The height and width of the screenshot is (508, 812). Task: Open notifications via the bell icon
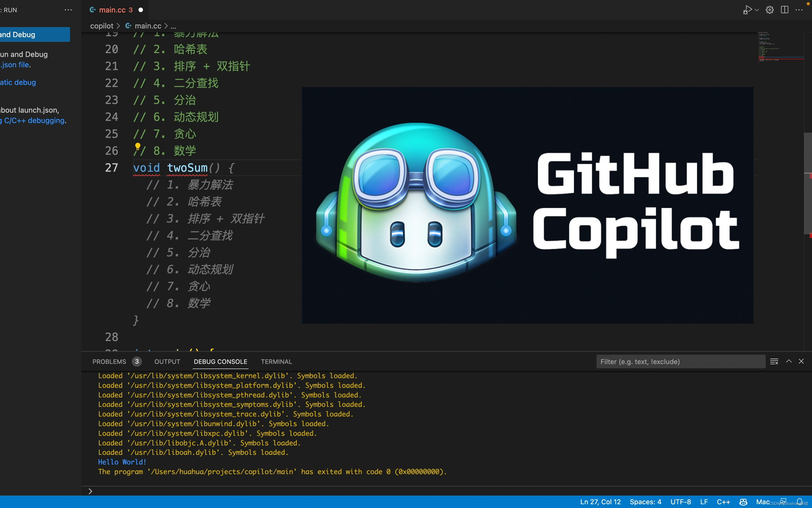click(800, 502)
